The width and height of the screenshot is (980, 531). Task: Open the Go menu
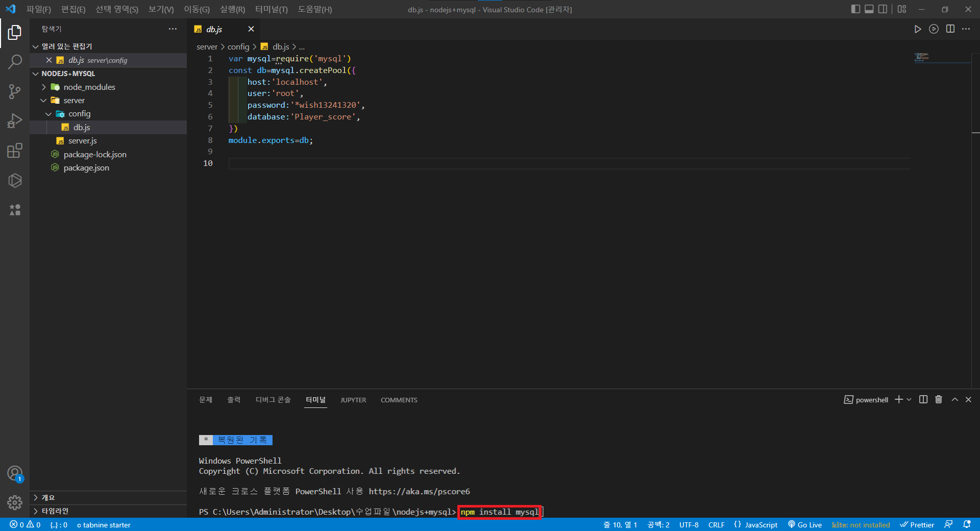(x=197, y=9)
